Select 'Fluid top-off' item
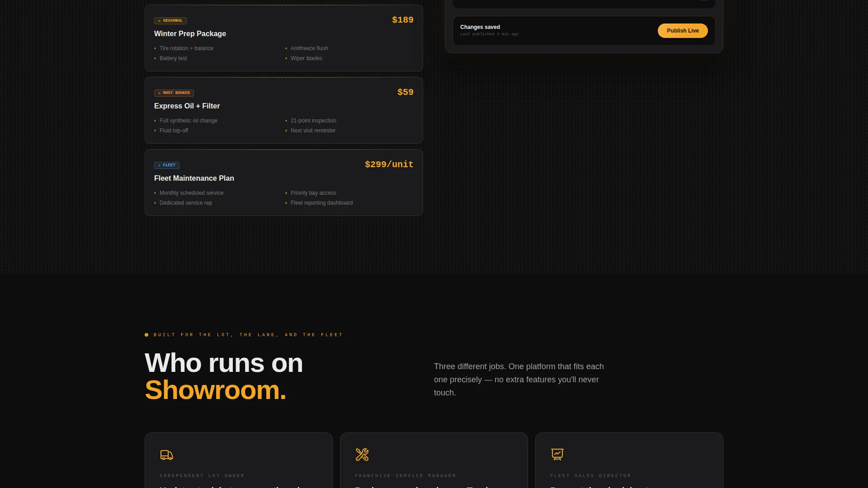The width and height of the screenshot is (868, 488). pos(174,131)
